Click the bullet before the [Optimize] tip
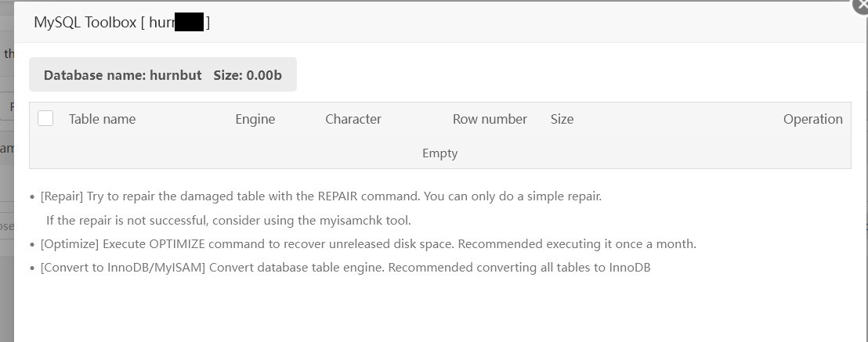Screen dimensions: 868x342 pos(32,244)
